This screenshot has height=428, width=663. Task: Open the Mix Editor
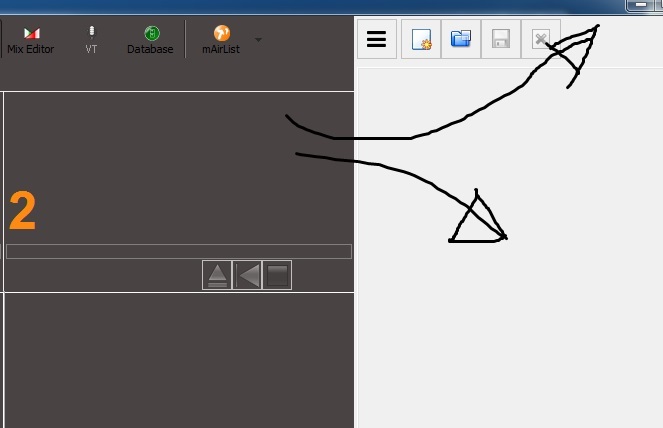pos(30,40)
